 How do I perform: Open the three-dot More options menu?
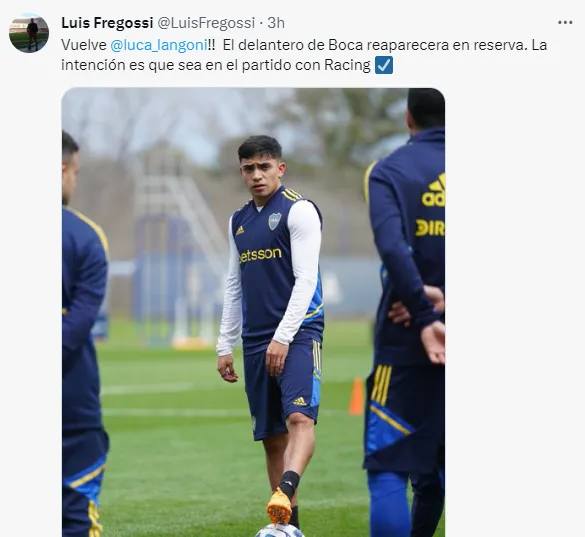point(565,23)
